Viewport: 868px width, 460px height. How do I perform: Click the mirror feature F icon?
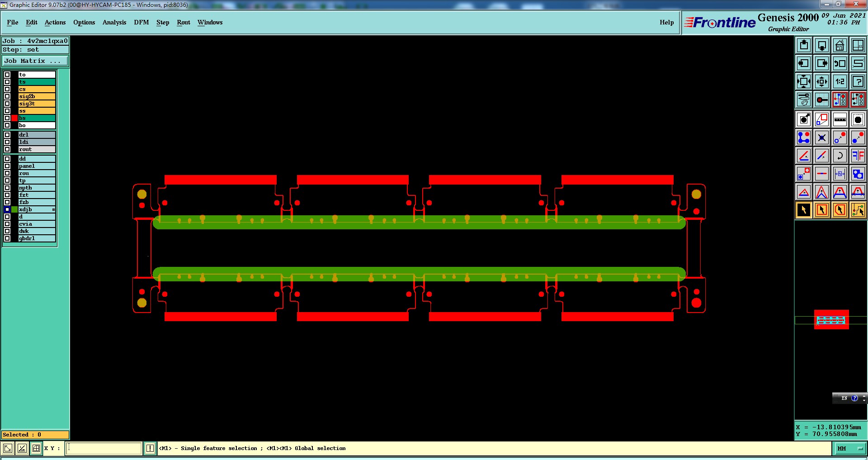point(858,156)
